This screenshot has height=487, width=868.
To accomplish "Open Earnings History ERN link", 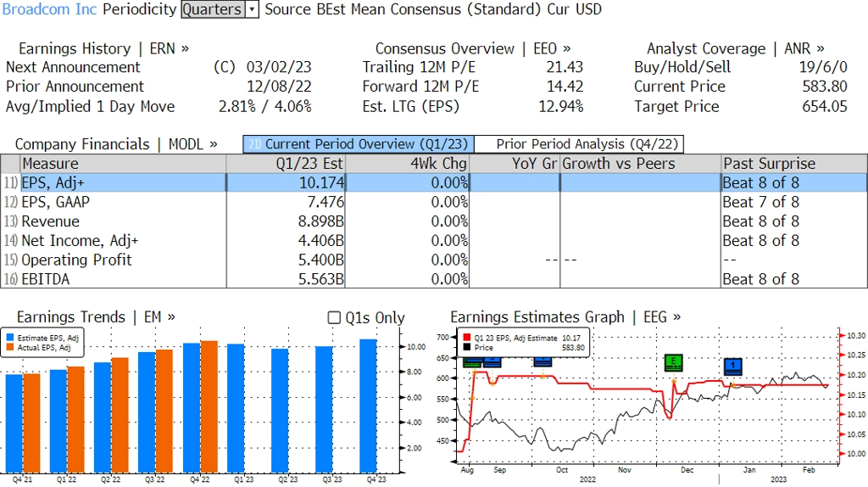I will coord(103,48).
